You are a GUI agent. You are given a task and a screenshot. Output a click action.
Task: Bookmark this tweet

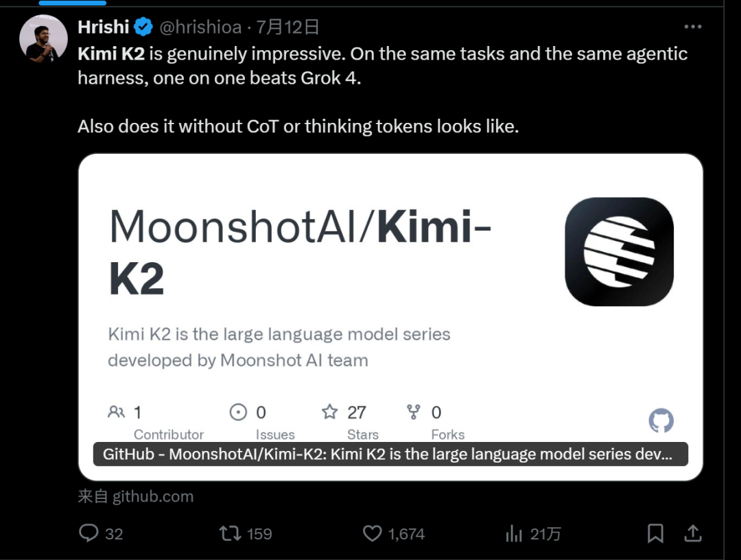(x=655, y=533)
